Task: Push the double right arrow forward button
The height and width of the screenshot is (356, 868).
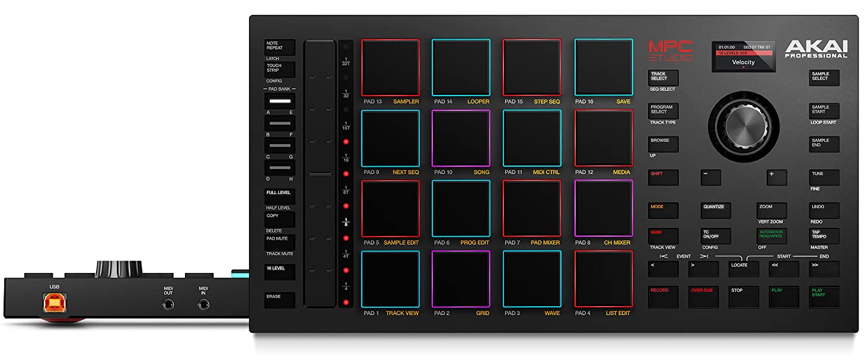Action: click(x=824, y=269)
